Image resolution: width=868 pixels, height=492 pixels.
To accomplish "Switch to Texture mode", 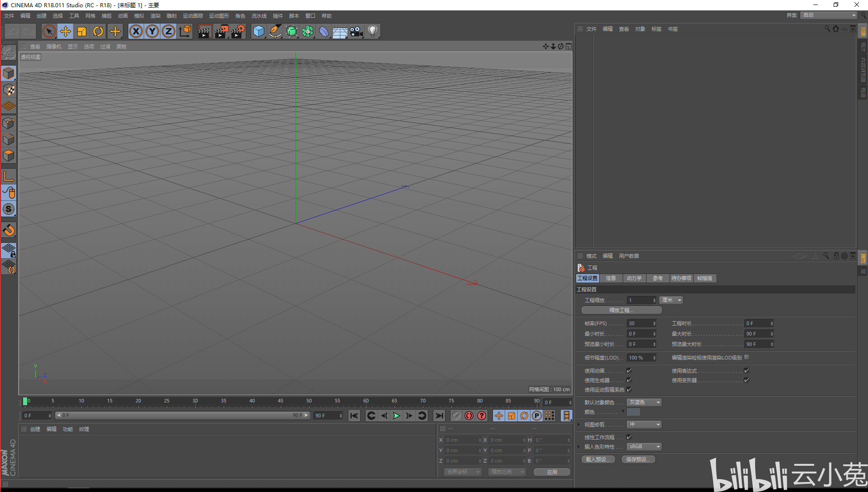I will [x=9, y=90].
